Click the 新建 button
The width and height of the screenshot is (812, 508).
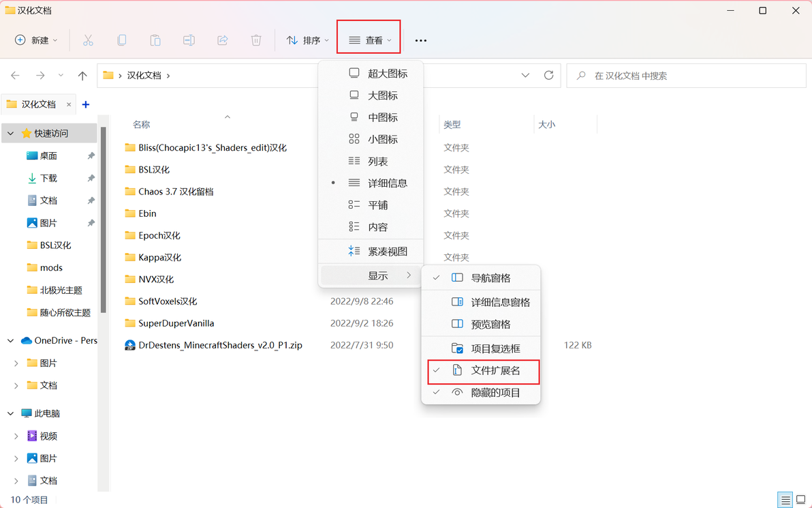pos(35,40)
